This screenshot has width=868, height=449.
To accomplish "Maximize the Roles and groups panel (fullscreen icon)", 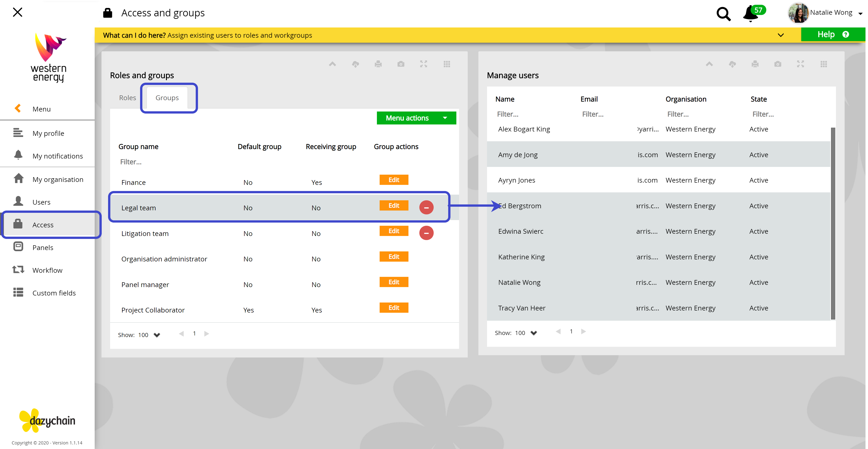I will (423, 64).
